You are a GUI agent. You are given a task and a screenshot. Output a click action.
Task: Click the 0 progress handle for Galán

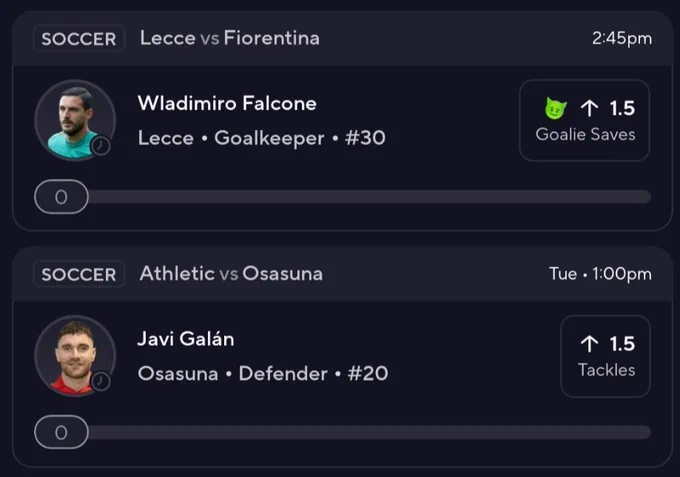62,432
